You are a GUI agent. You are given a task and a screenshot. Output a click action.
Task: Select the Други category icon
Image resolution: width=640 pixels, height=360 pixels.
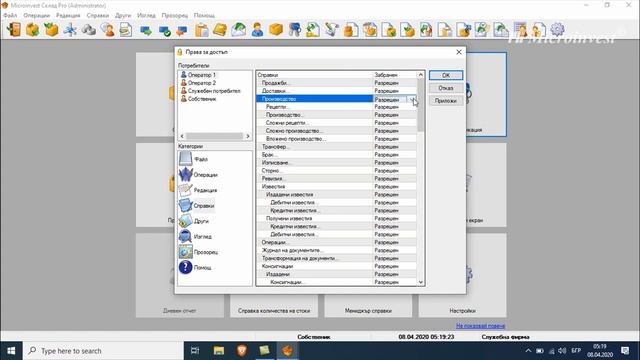[x=185, y=221]
